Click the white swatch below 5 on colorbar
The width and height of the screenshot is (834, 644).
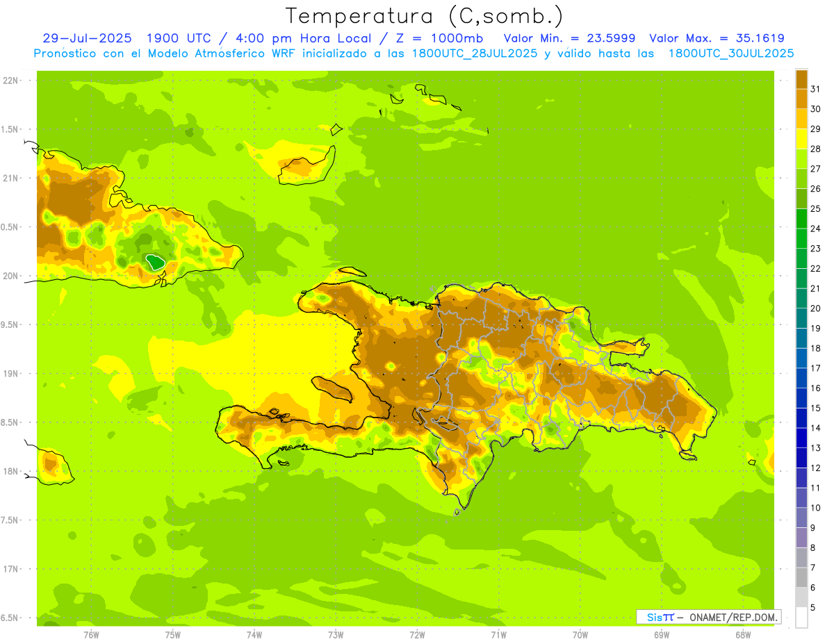[x=801, y=618]
